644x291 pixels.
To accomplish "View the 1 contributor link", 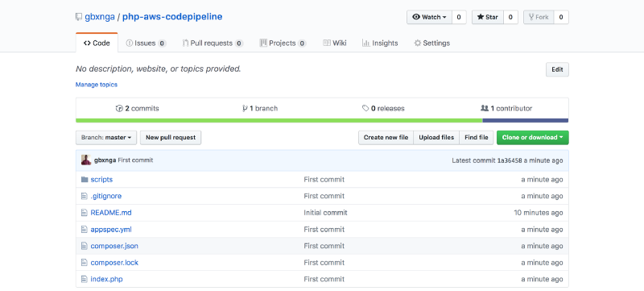I will (x=506, y=109).
